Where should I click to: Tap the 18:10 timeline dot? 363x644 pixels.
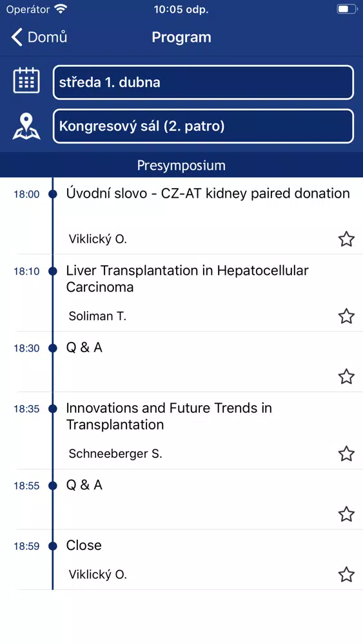pos(53,271)
